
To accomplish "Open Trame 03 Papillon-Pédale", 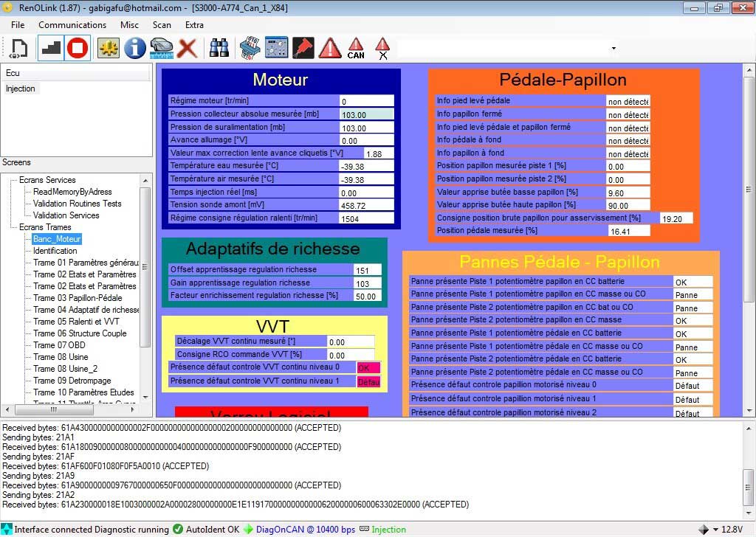I will coord(78,298).
